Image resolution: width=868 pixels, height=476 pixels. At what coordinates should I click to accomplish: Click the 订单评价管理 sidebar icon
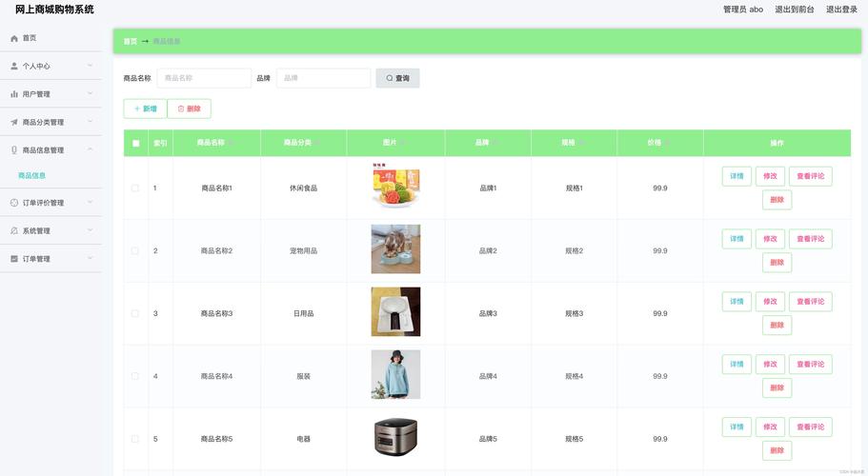click(x=14, y=203)
